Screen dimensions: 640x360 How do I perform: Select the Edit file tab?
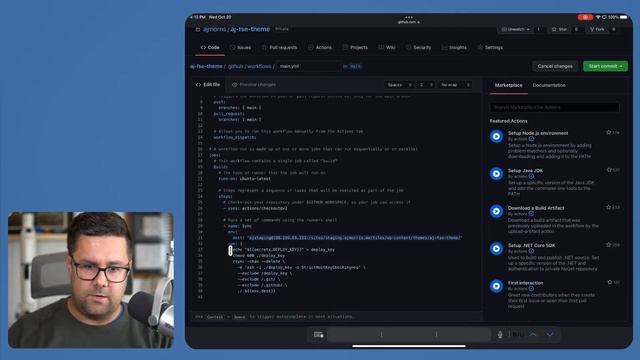click(x=208, y=84)
